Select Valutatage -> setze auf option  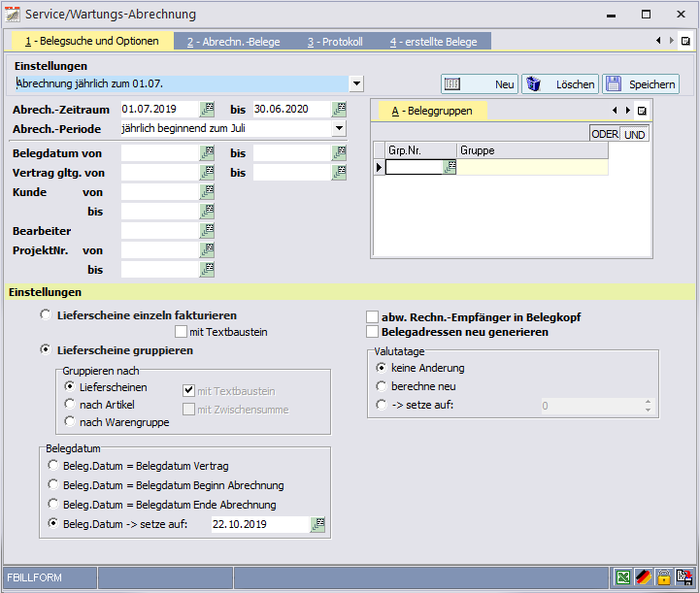(381, 405)
